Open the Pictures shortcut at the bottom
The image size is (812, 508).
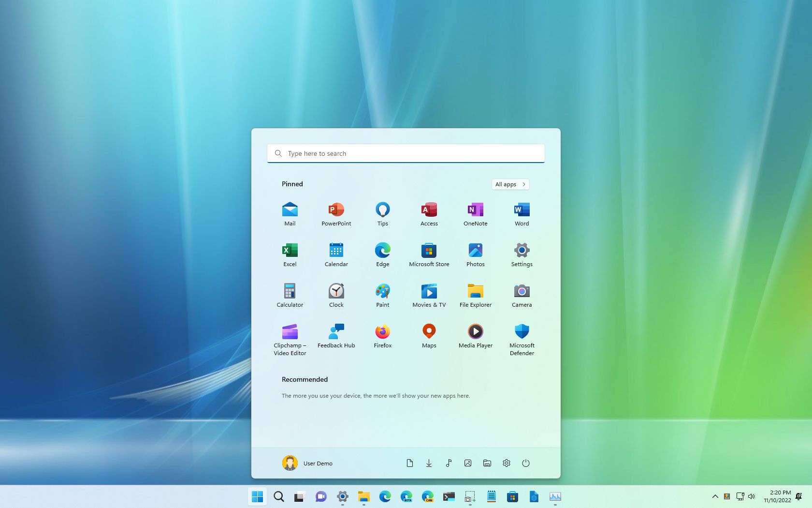[x=468, y=463]
